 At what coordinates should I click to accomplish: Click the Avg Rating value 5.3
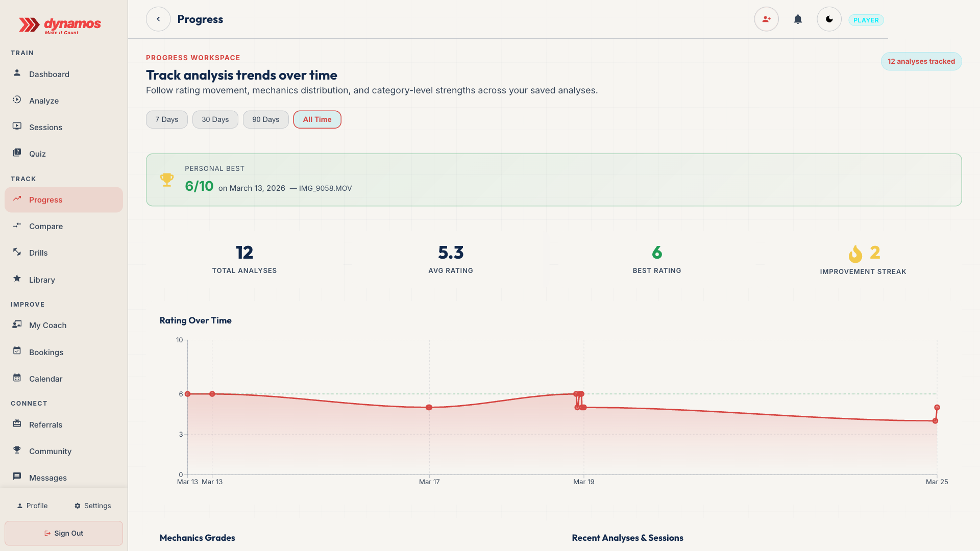coord(451,253)
